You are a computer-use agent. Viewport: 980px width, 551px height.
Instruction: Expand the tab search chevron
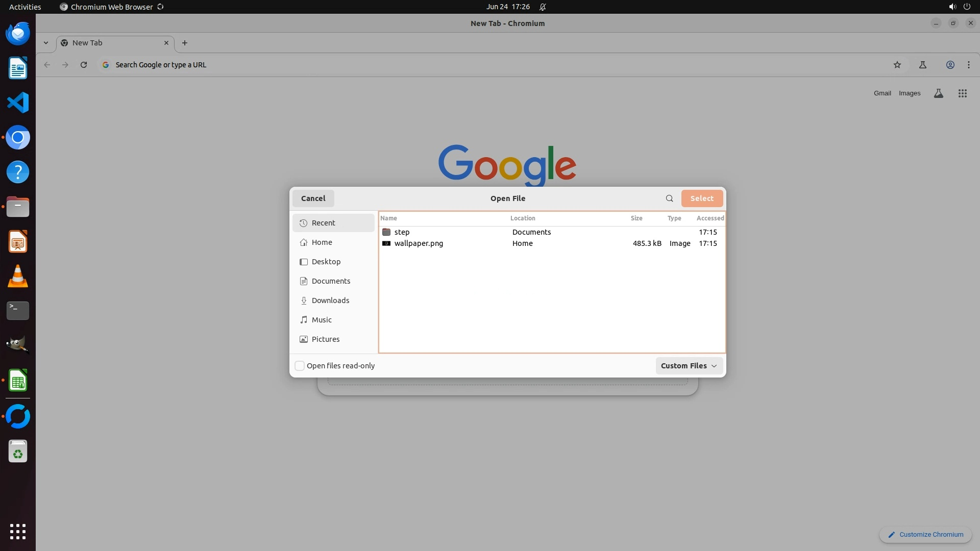pos(46,43)
